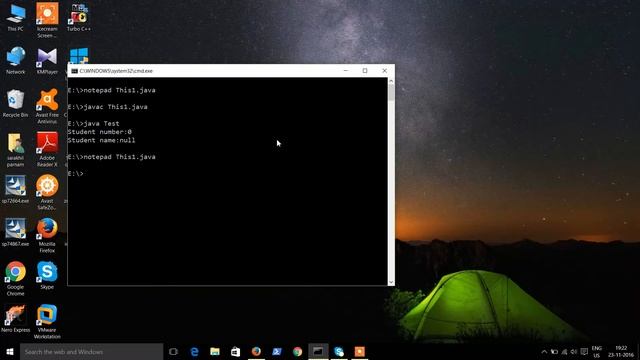Launch Google Chrome desktop shortcut
640x360 pixels.
pyautogui.click(x=16, y=279)
